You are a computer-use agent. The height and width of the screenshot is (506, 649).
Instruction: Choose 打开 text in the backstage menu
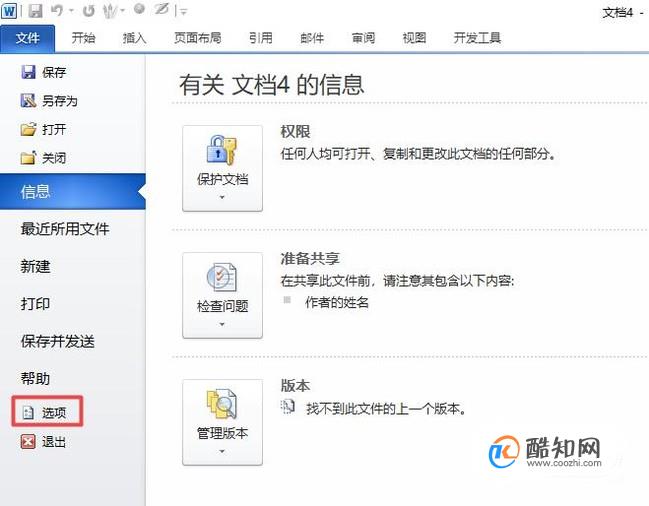(x=54, y=129)
